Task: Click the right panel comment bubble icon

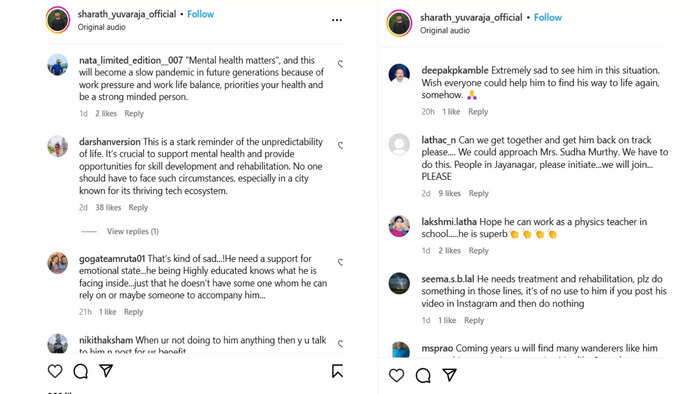Action: coord(423,375)
